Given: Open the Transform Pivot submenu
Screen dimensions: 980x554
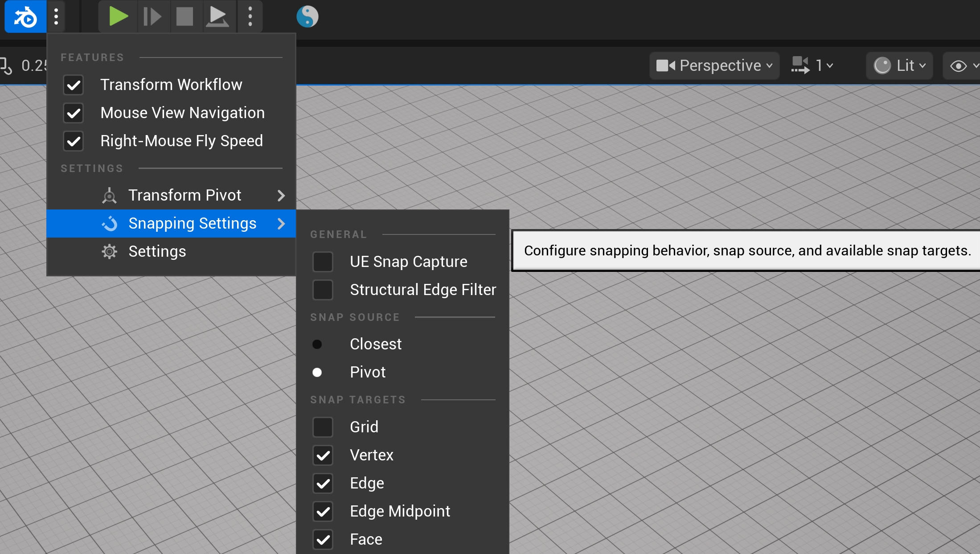Looking at the screenshot, I should [171, 195].
